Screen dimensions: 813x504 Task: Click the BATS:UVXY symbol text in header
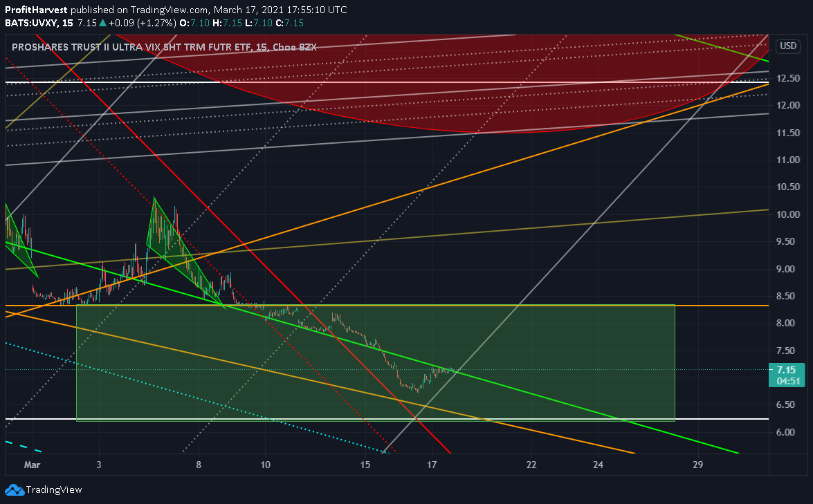pos(32,23)
